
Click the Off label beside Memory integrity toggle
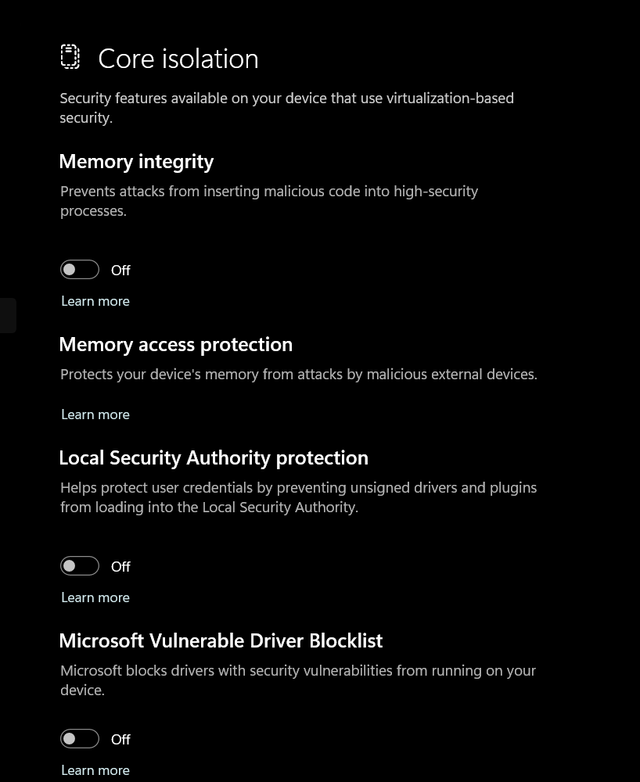point(121,270)
